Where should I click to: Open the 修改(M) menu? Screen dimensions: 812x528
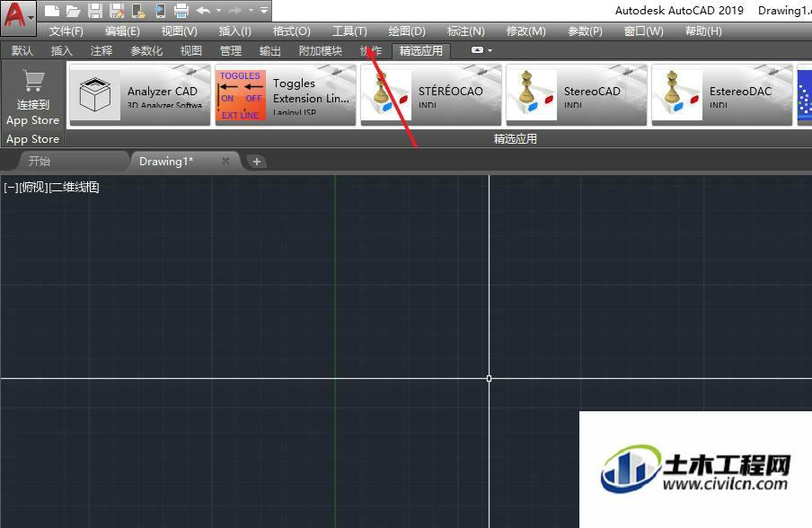pyautogui.click(x=526, y=31)
